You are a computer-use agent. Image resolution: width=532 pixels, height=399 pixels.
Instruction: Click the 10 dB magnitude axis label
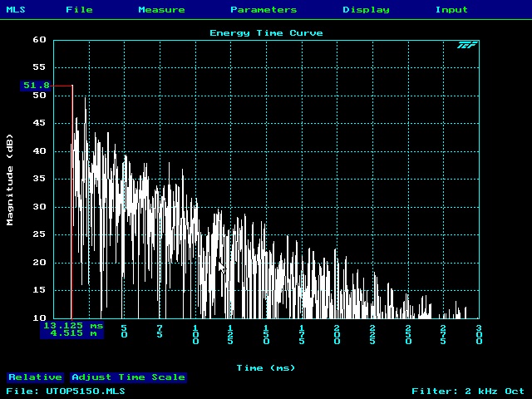click(x=39, y=318)
